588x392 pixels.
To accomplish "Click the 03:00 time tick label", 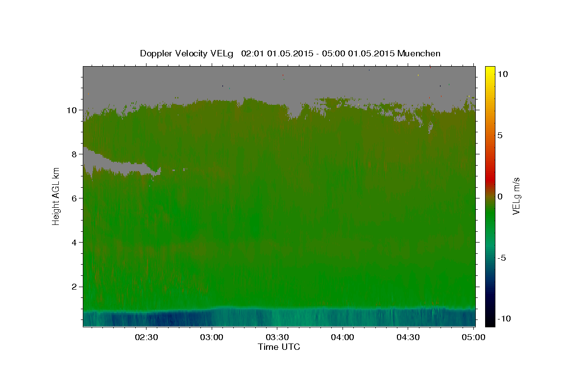I will click(x=212, y=338).
